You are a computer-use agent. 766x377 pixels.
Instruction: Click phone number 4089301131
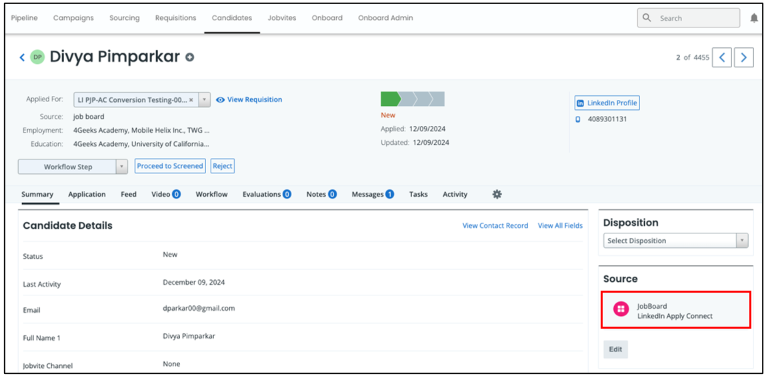pyautogui.click(x=607, y=119)
